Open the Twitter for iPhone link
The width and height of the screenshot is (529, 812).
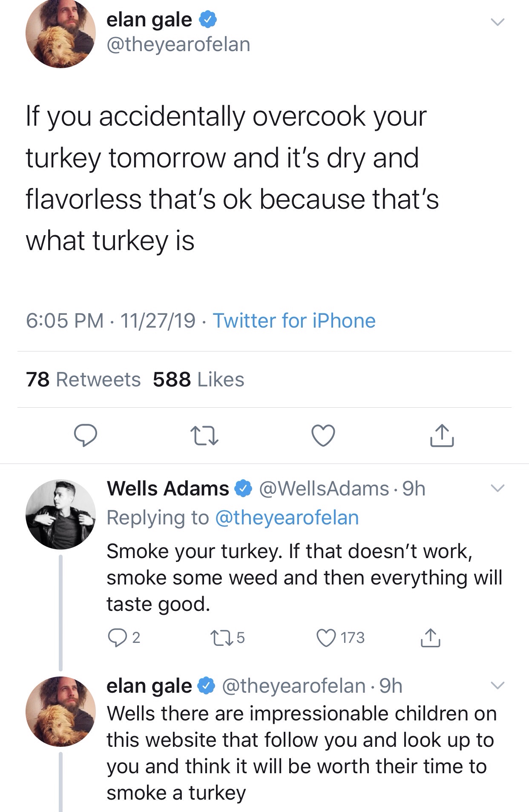click(x=294, y=321)
